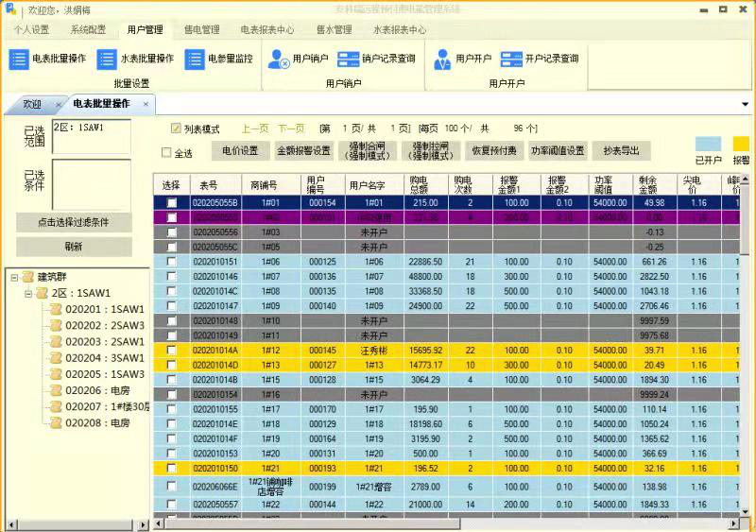Check the row checkbox for meter 0202010151
Image resolution: width=756 pixels, height=532 pixels.
point(171,262)
